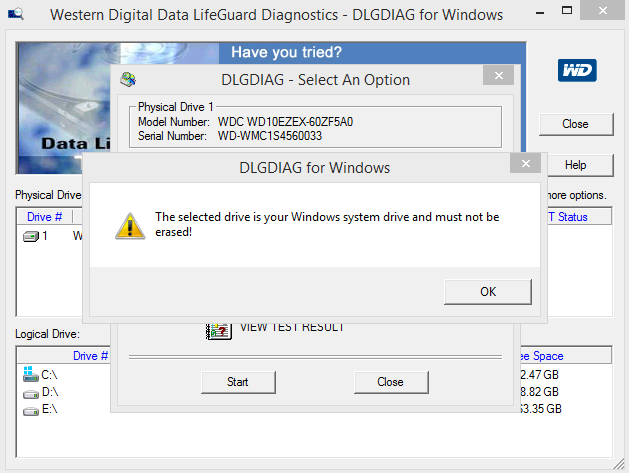Image resolution: width=629 pixels, height=473 pixels.
Task: Click the Data LifeGuard banner image
Action: click(x=64, y=108)
